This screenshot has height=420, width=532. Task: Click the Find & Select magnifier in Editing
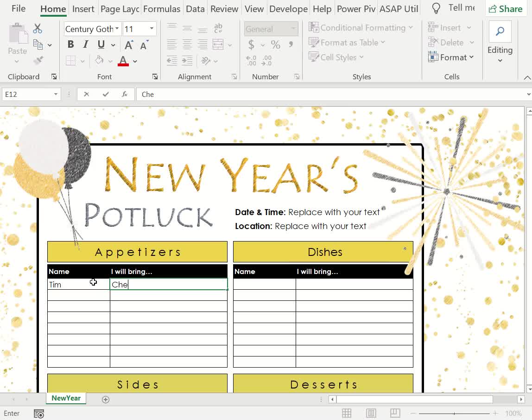tap(500, 32)
